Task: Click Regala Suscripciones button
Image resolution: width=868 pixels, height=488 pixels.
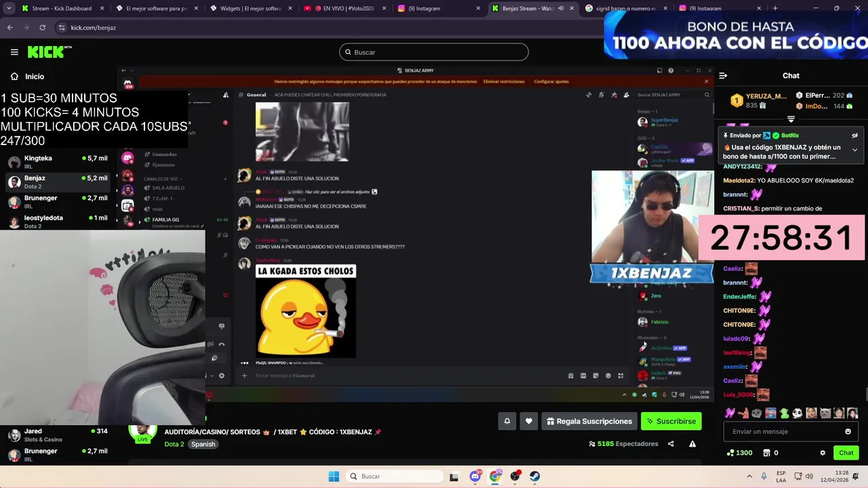Action: point(589,421)
